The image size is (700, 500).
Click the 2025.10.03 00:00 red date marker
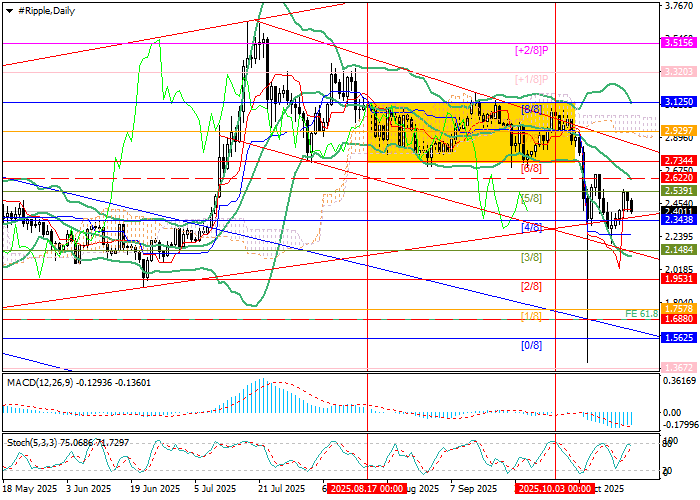coord(554,488)
